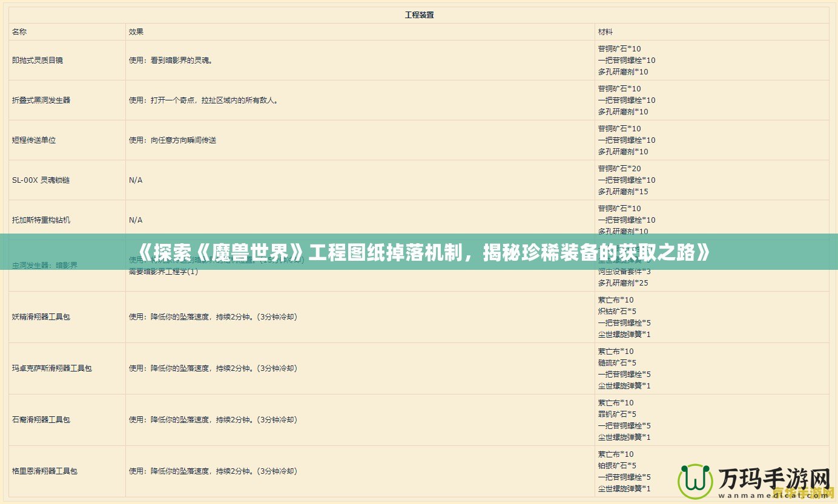This screenshot has height=504, width=838.
Task: Click material 炽钴矿石*5
Action: [617, 312]
